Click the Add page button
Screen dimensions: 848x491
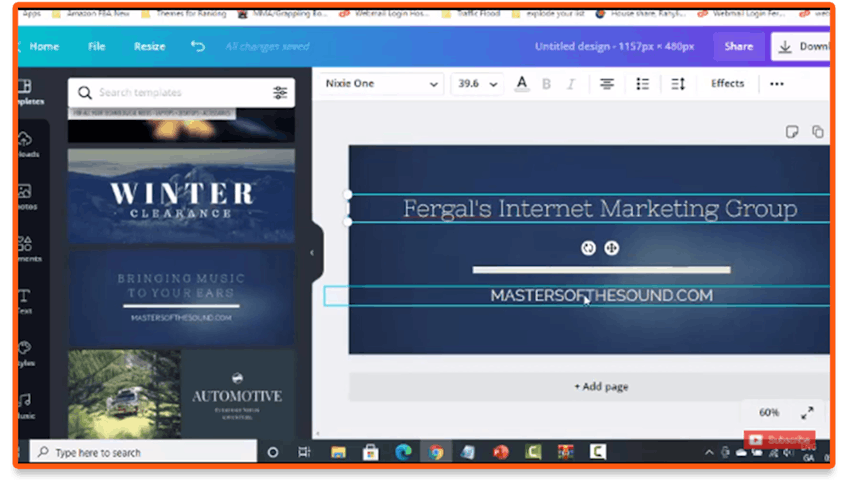click(589, 387)
